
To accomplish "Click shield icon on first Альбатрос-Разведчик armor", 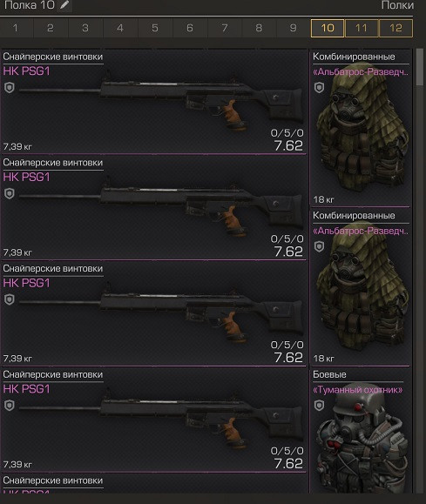I will pos(319,87).
